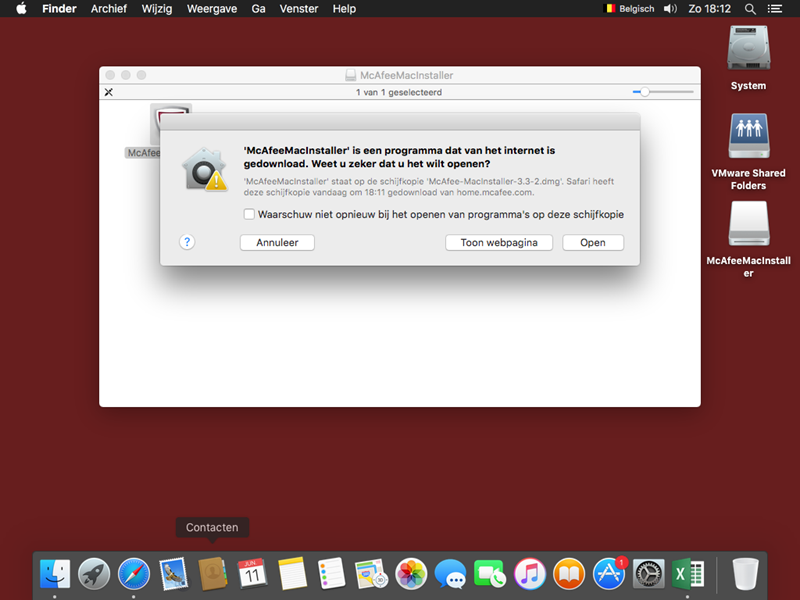
Task: Open Photos pinwheel icon in Dock
Action: 411,573
